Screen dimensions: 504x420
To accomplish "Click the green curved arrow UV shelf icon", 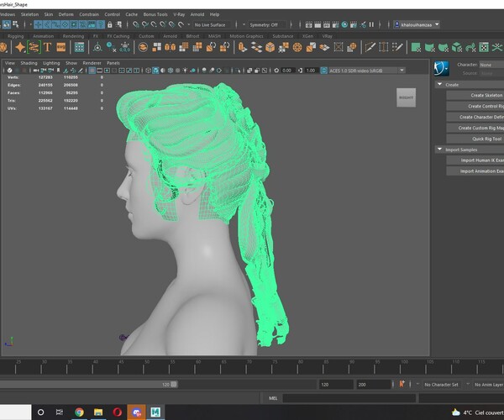I will 470,47.
